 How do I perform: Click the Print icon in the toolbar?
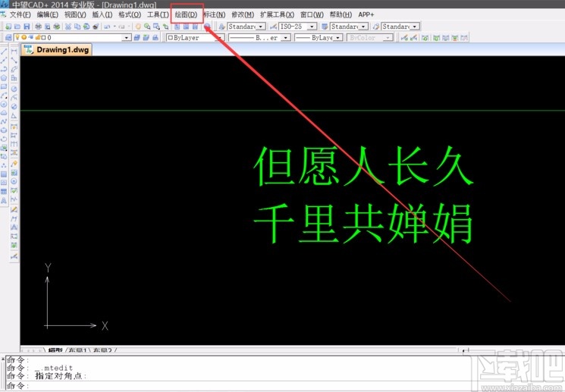pos(38,27)
